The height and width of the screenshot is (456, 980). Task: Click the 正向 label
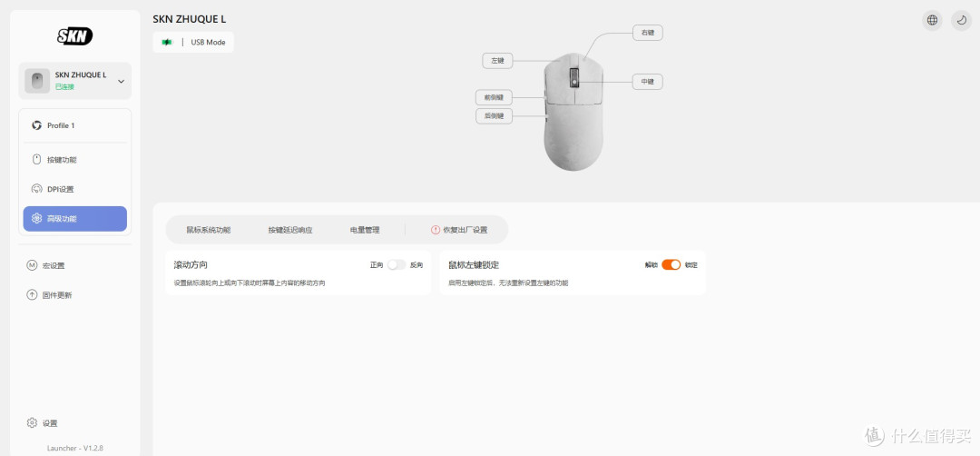377,265
